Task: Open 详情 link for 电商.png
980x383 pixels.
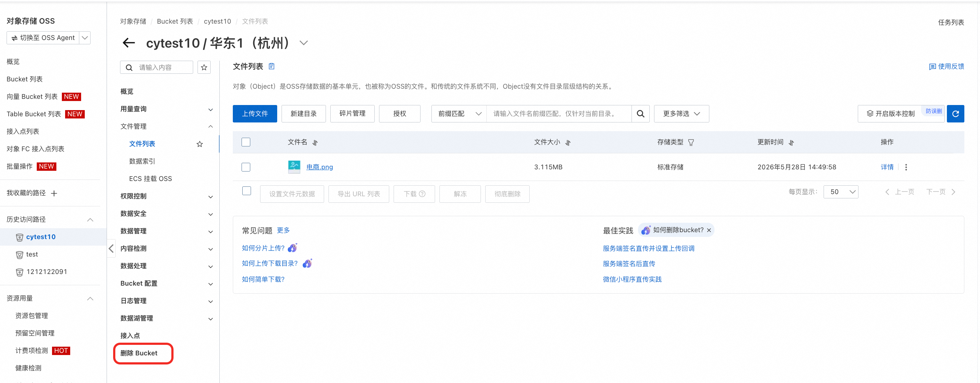Action: pyautogui.click(x=887, y=167)
